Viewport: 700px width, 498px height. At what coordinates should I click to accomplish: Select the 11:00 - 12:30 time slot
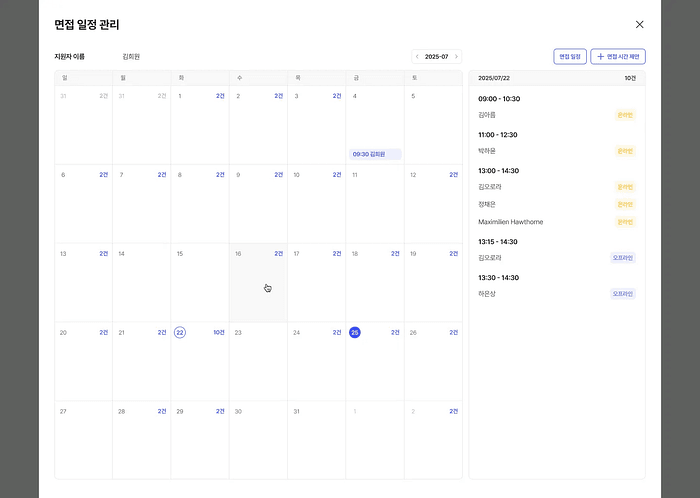pos(498,135)
